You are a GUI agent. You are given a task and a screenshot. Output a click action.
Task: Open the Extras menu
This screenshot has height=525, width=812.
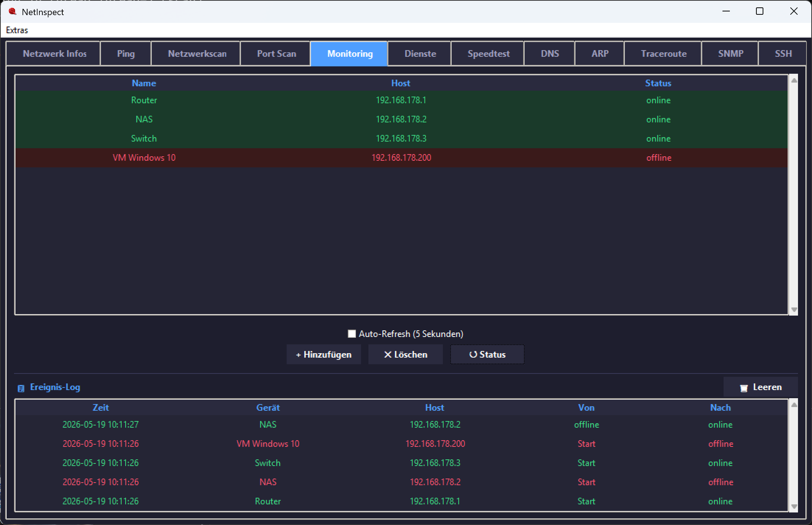tap(17, 30)
